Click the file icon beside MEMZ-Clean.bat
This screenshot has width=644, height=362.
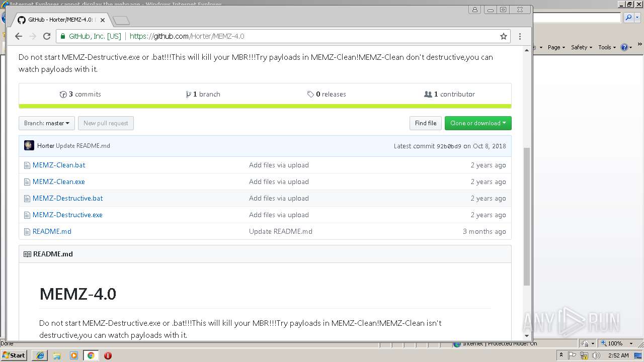click(x=27, y=165)
